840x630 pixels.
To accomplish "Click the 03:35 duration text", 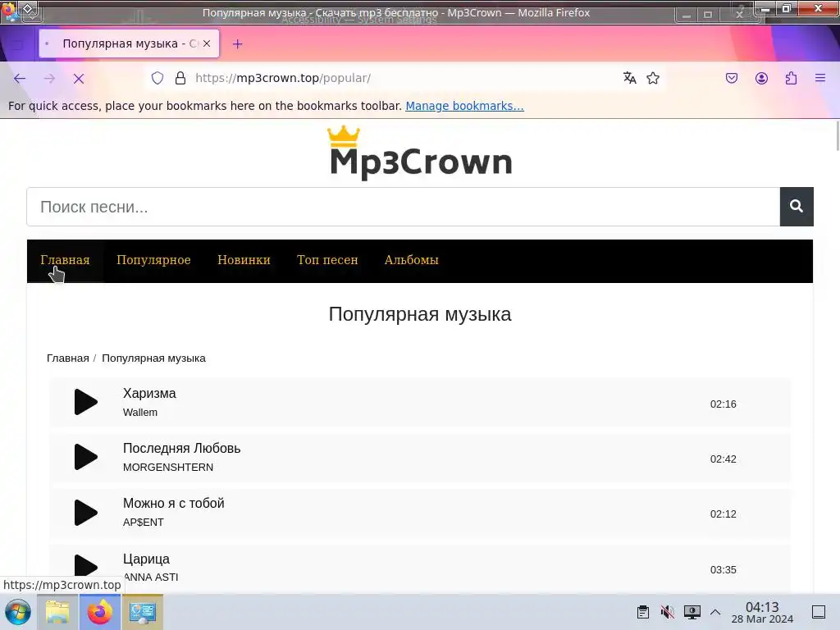I will pos(724,570).
